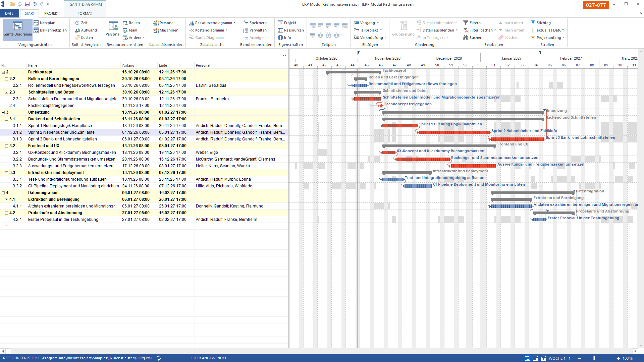Adjust the zoom slider in status bar
Image resolution: width=644 pixels, height=362 pixels.
tap(594, 358)
